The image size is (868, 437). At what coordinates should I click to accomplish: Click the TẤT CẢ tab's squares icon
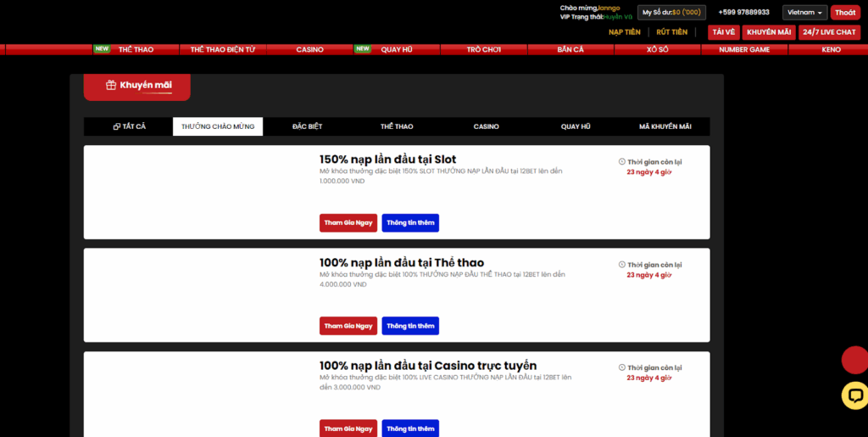point(117,126)
